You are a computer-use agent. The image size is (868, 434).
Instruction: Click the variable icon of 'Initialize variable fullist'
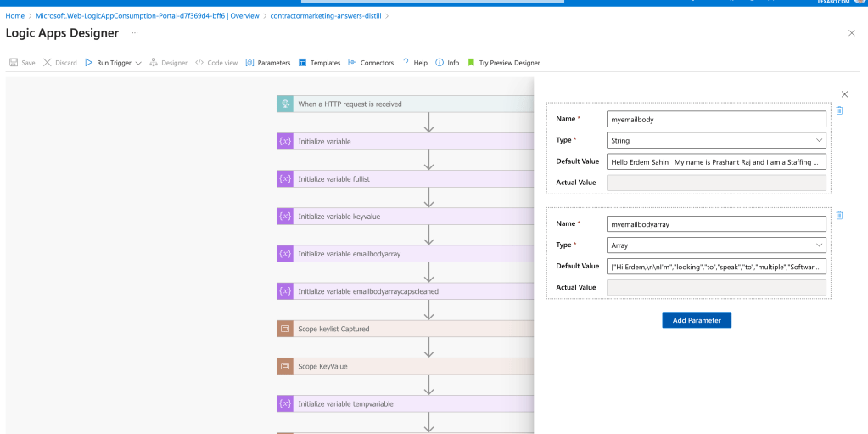coord(285,179)
